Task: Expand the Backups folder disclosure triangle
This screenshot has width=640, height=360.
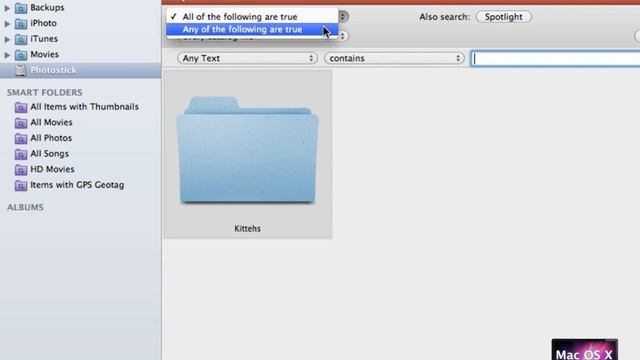Action: [x=7, y=8]
